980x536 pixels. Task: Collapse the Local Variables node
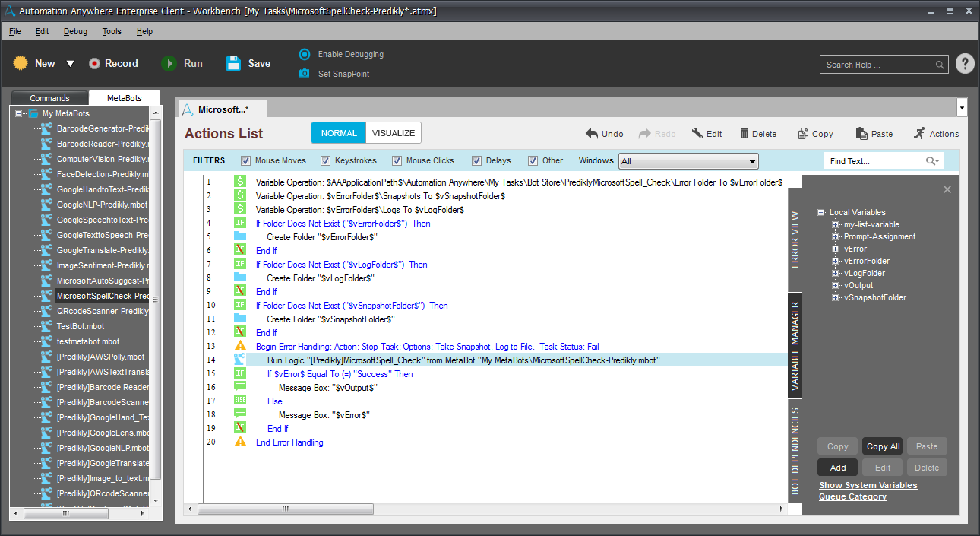(x=821, y=212)
